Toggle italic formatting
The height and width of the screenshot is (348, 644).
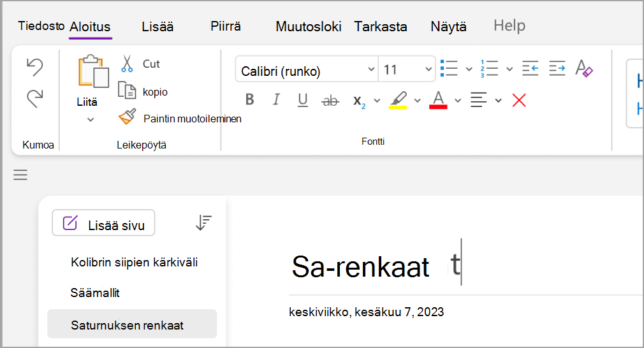[276, 99]
